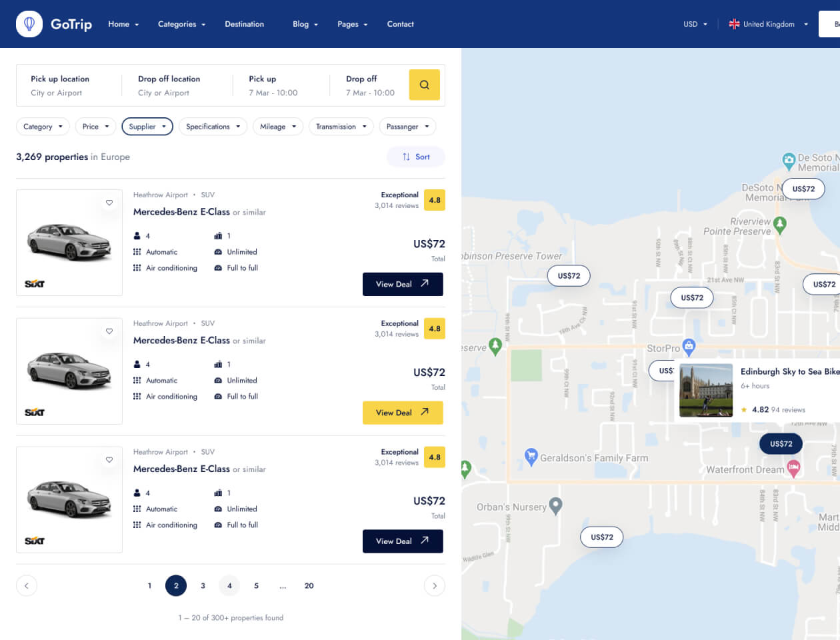Click the StorPro map marker icon
840x640 pixels.
(689, 346)
